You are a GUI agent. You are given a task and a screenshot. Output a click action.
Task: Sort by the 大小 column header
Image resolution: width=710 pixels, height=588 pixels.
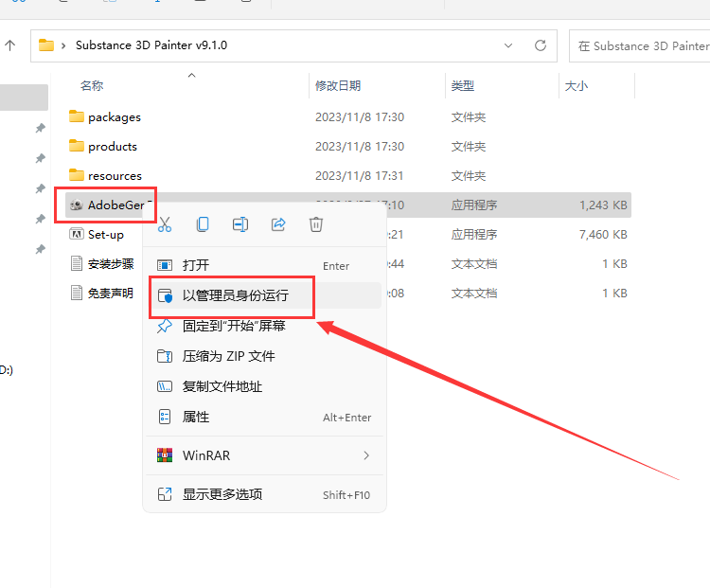576,85
